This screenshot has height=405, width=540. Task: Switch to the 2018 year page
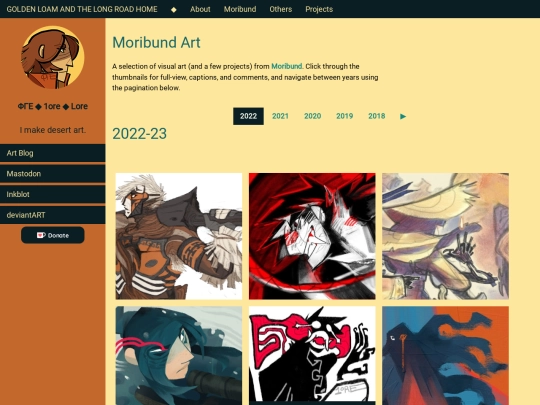(376, 116)
